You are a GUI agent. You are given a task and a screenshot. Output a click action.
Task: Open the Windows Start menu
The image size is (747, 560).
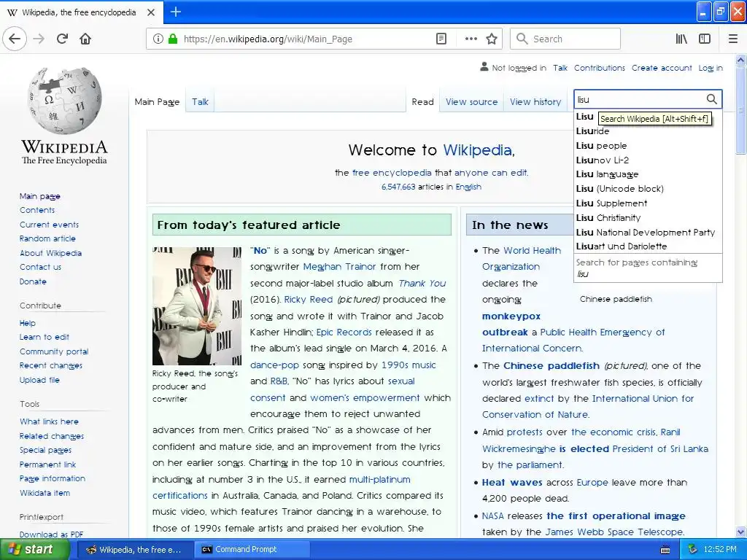[x=34, y=550]
